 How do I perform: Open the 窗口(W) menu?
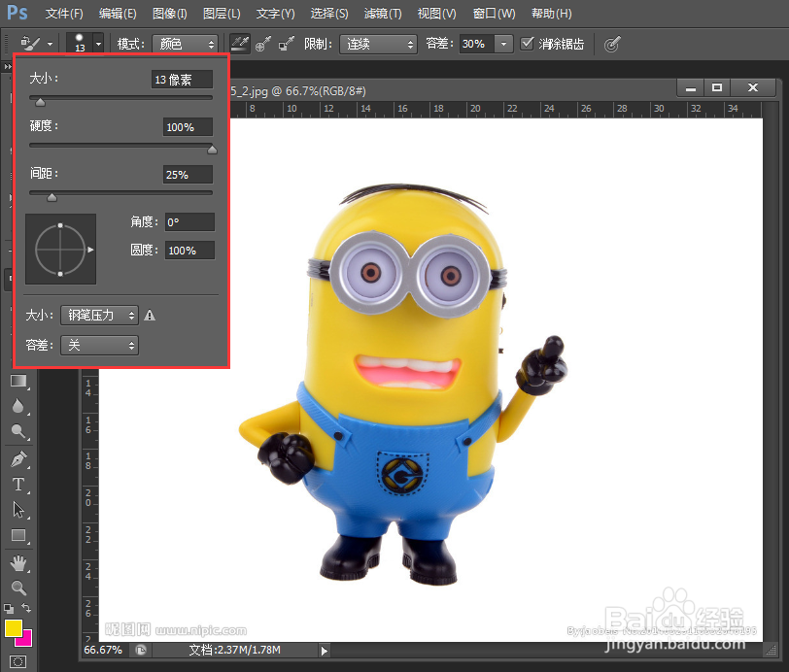click(x=495, y=14)
